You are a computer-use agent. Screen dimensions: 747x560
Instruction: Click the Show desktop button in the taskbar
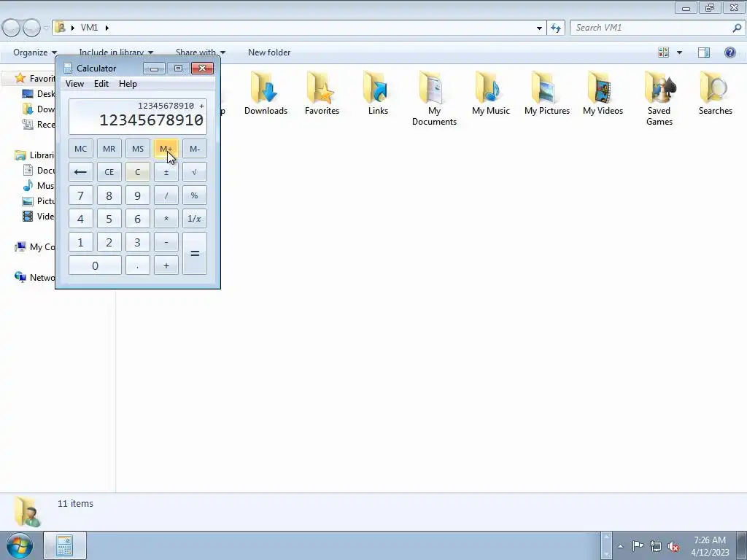pos(742,545)
